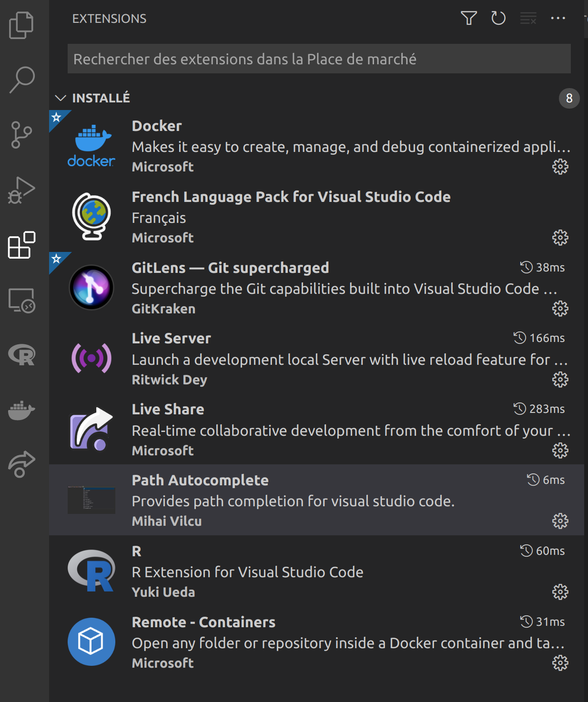
Task: Click the Path Autocomplete 6ms activation time
Action: 546,480
